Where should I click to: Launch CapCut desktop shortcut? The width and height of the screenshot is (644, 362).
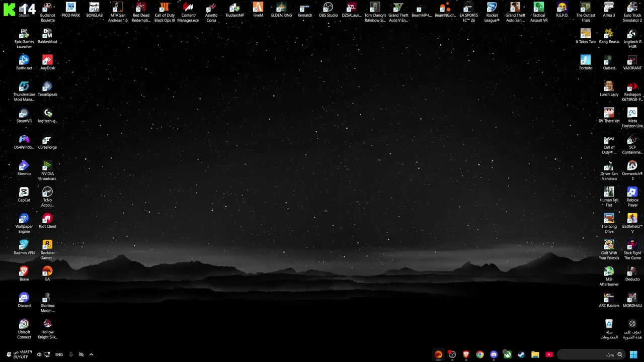tap(24, 195)
